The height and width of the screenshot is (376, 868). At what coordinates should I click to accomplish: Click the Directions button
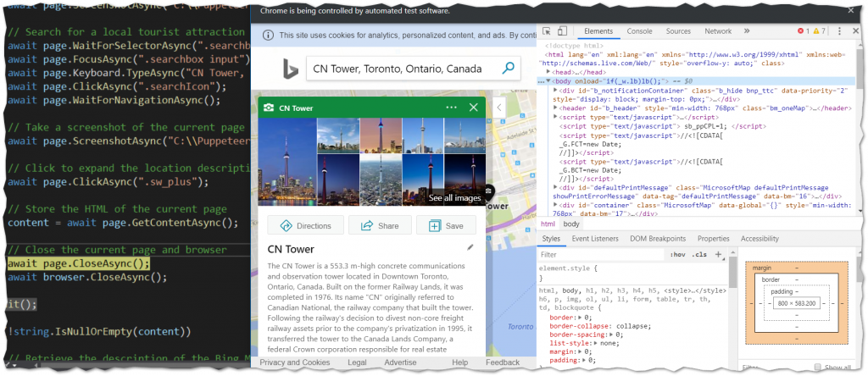click(305, 225)
